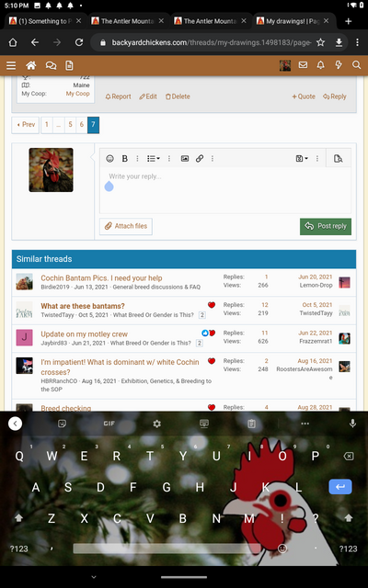The height and width of the screenshot is (588, 368).
Task: Switch to the Something to P browser tab
Action: 45,21
